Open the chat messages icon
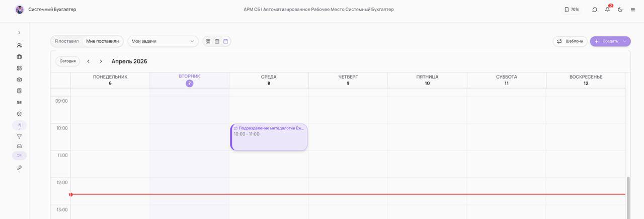 pos(595,10)
